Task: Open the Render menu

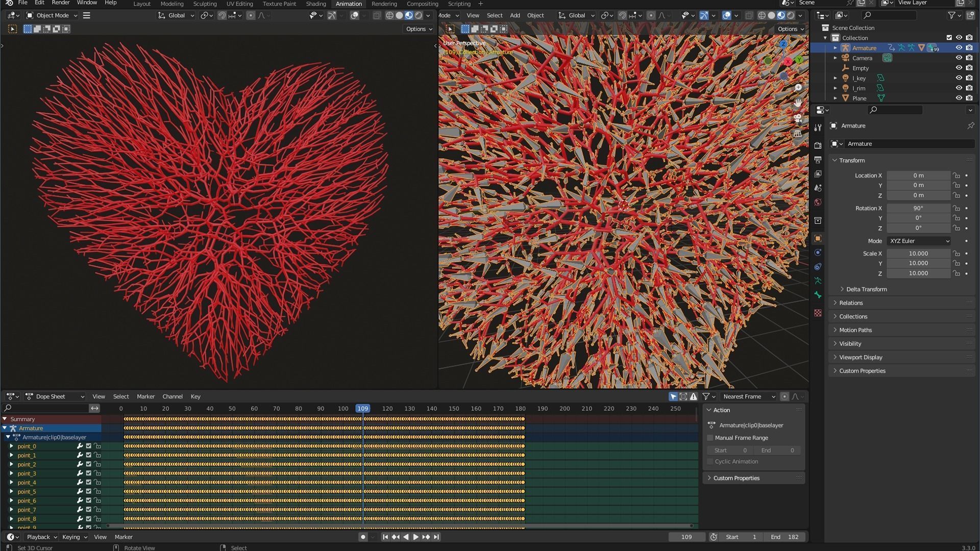Action: click(60, 3)
